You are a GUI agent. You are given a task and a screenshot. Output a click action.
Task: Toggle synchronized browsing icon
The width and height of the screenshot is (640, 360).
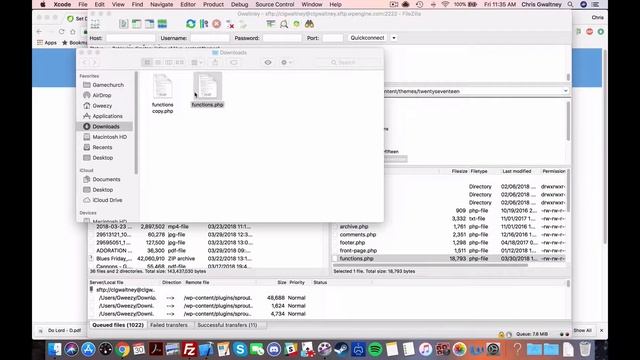[297, 24]
